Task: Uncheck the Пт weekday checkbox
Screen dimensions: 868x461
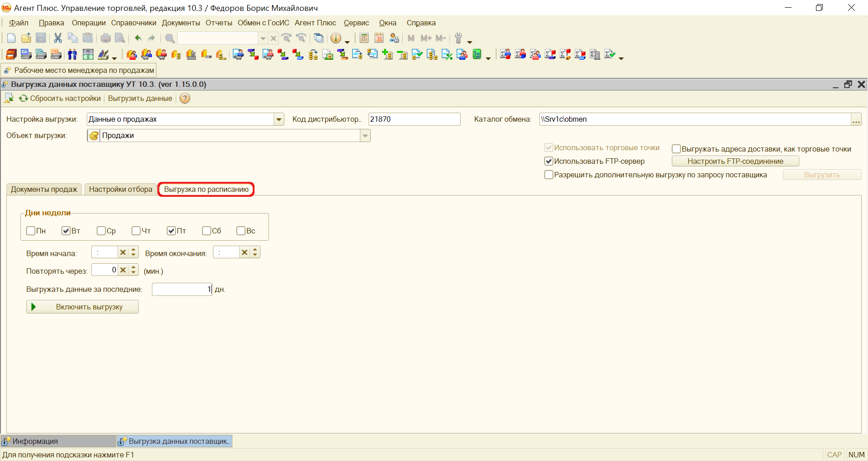Action: point(171,231)
